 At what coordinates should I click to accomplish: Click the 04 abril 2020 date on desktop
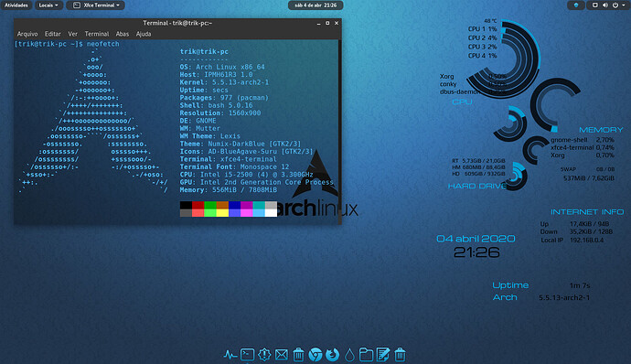point(476,239)
